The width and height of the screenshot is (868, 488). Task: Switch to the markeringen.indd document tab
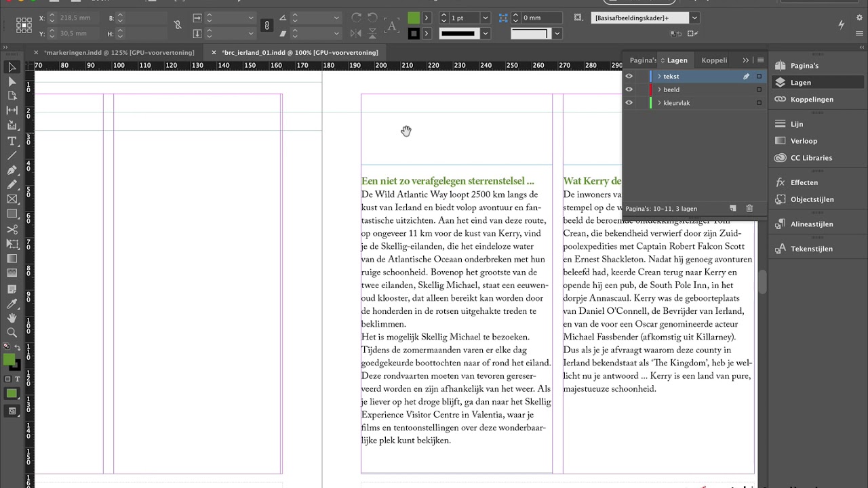point(119,52)
